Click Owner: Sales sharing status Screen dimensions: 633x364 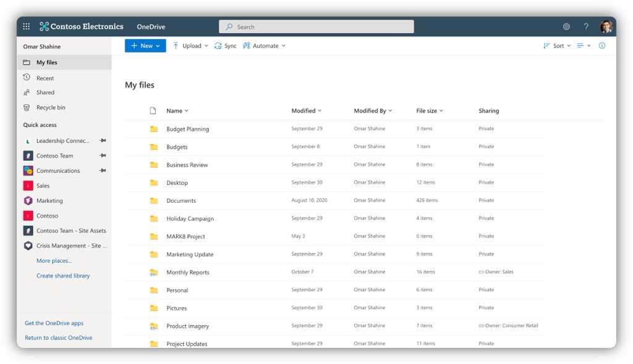(496, 272)
